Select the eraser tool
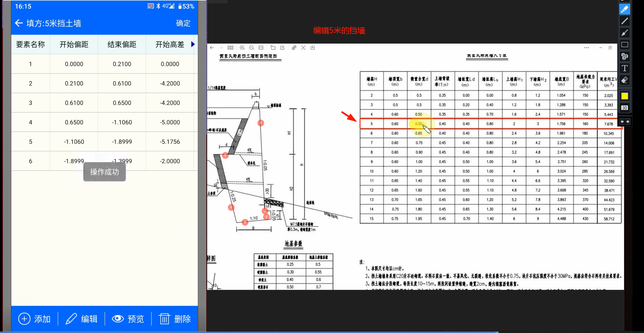 pyautogui.click(x=625, y=80)
